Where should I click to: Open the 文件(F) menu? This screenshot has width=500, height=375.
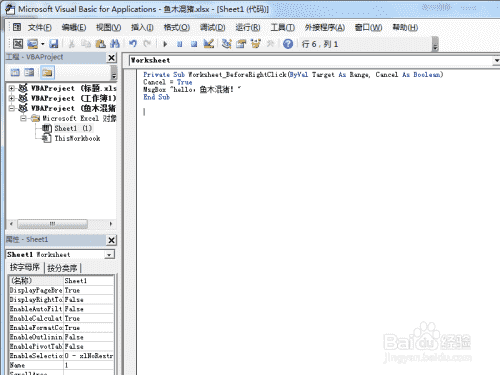40,27
